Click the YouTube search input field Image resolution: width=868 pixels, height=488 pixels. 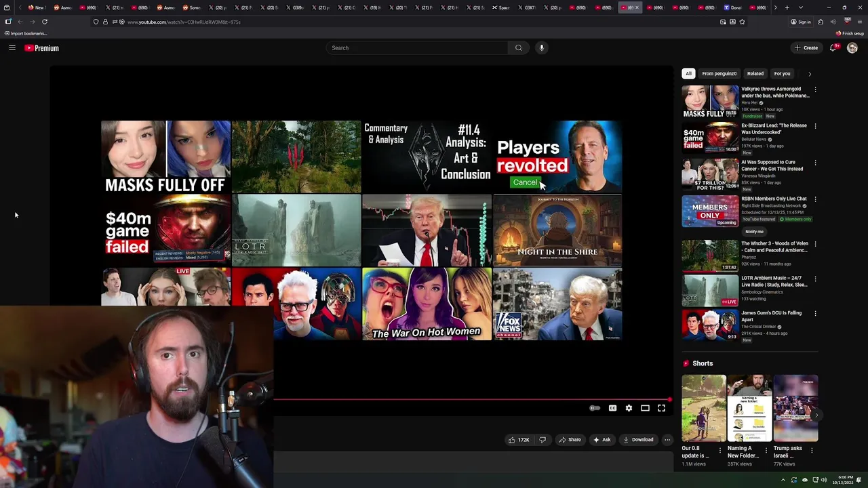417,47
